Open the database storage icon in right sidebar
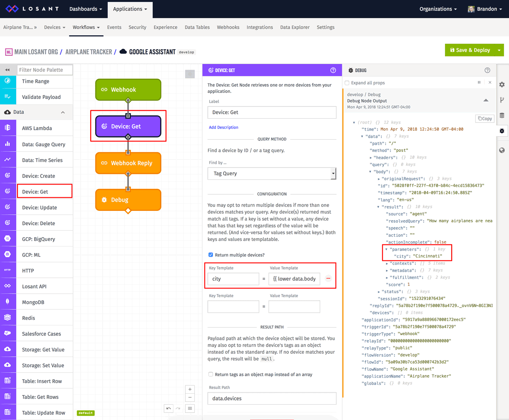Image resolution: width=509 pixels, height=420 pixels. click(502, 115)
